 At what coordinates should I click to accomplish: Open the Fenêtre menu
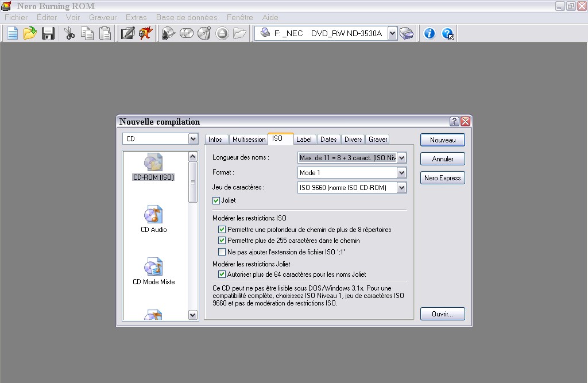click(x=240, y=17)
